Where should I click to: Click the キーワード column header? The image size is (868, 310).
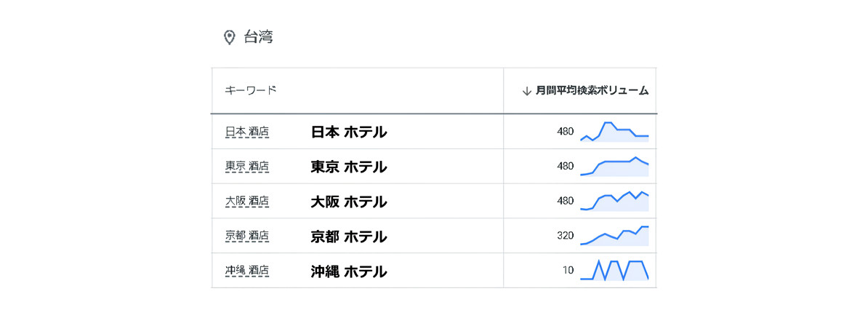[x=251, y=91]
